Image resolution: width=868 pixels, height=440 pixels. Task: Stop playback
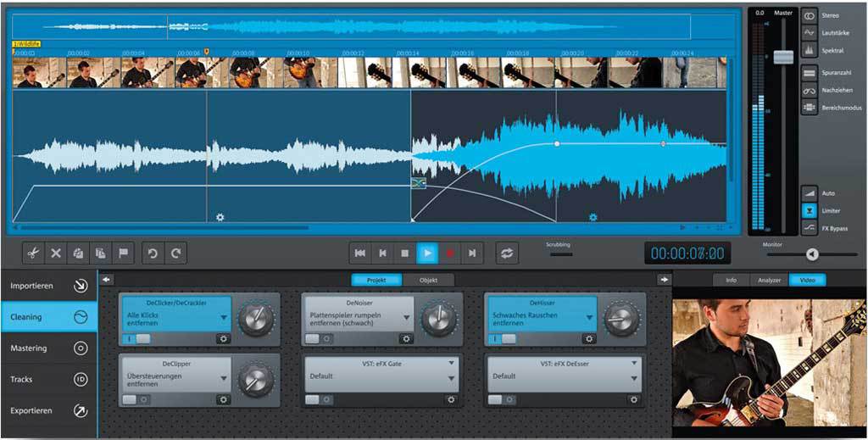coord(404,253)
